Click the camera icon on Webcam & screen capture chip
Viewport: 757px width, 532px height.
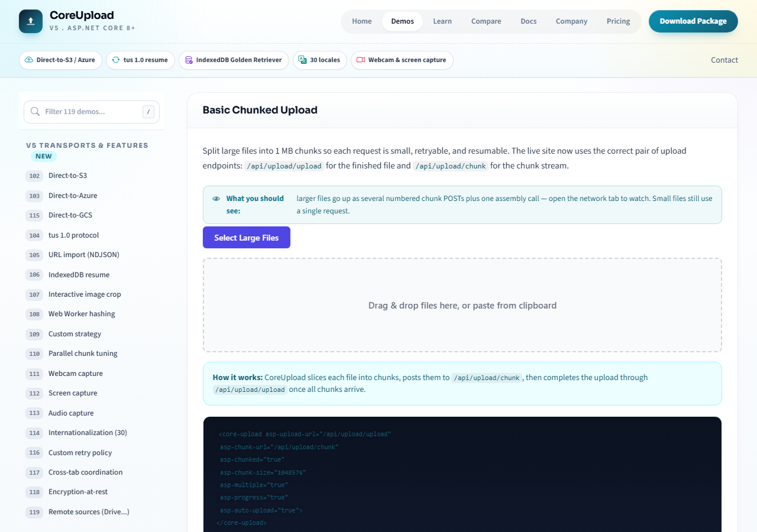pos(361,60)
